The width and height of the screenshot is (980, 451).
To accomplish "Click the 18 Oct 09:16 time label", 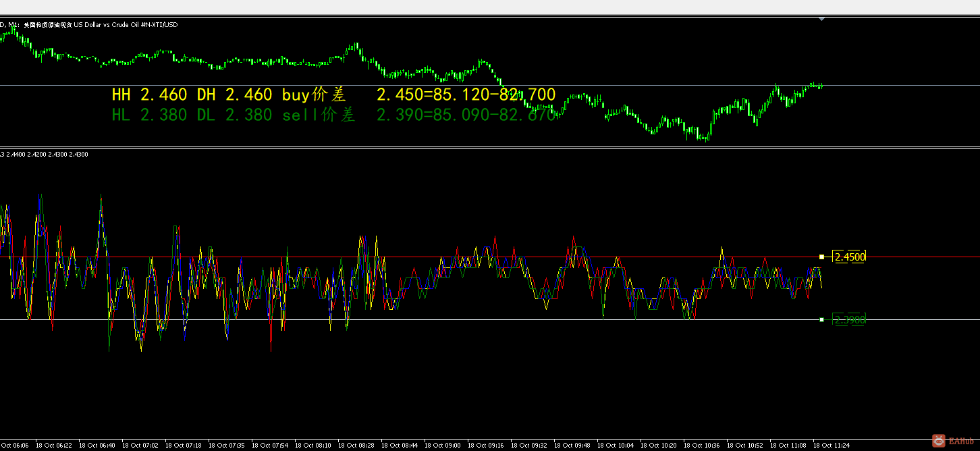I will (x=485, y=446).
